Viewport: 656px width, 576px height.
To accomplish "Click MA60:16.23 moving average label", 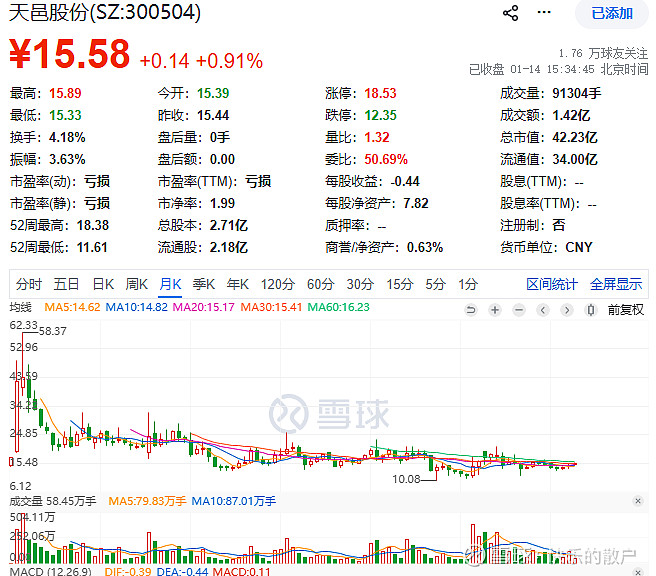I will click(x=338, y=307).
